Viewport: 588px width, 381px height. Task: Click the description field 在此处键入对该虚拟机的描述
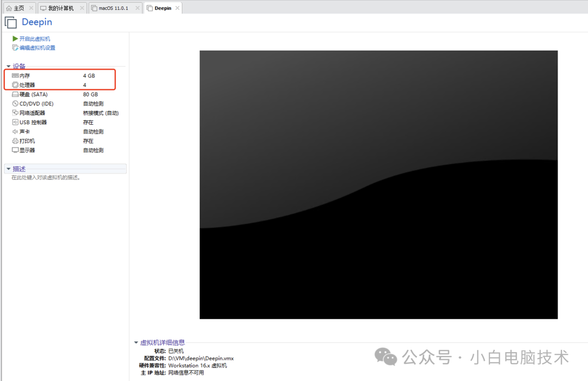46,177
